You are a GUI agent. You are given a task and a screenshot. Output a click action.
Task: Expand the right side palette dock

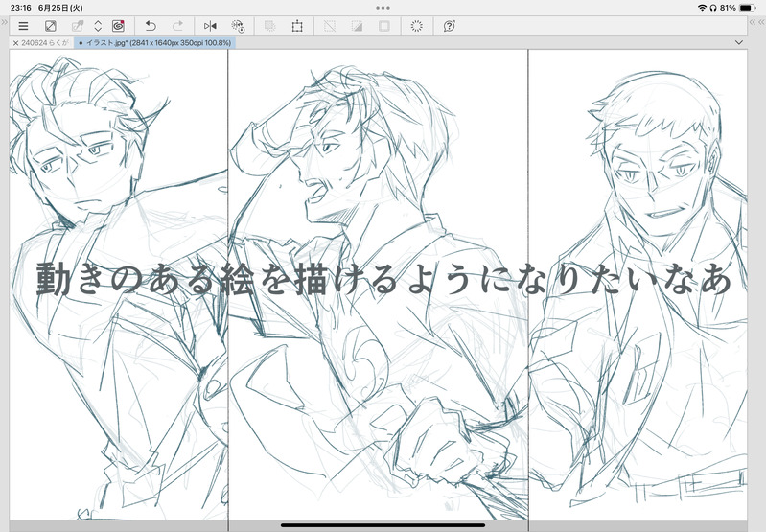coord(756,22)
